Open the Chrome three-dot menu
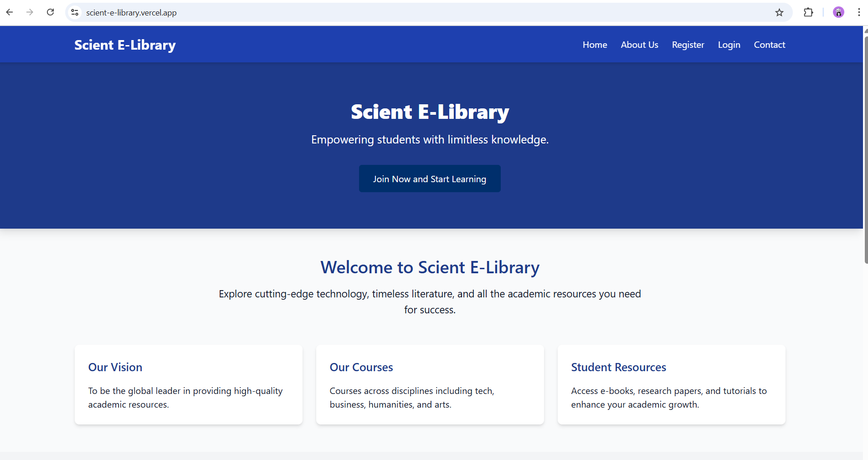The image size is (868, 460). (859, 12)
